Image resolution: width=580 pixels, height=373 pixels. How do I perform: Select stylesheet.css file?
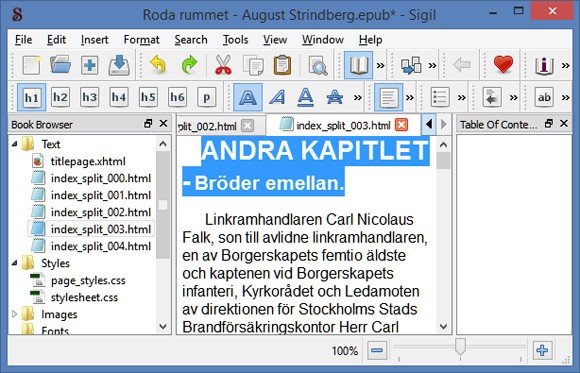pyautogui.click(x=84, y=297)
